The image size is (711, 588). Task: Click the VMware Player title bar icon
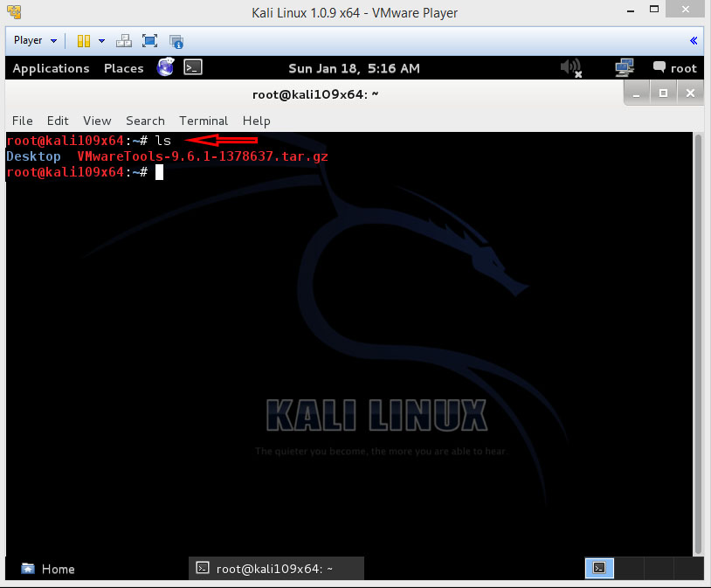pos(15,12)
